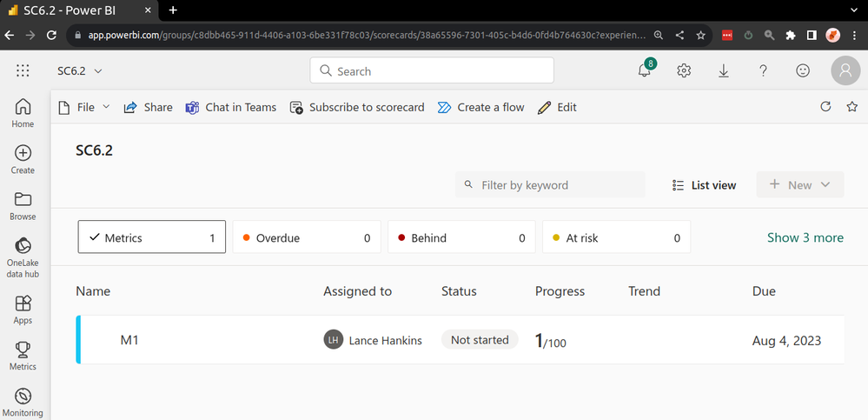Open Metrics trophy in sidebar
Image resolution: width=868 pixels, height=420 pixels.
coord(23,357)
